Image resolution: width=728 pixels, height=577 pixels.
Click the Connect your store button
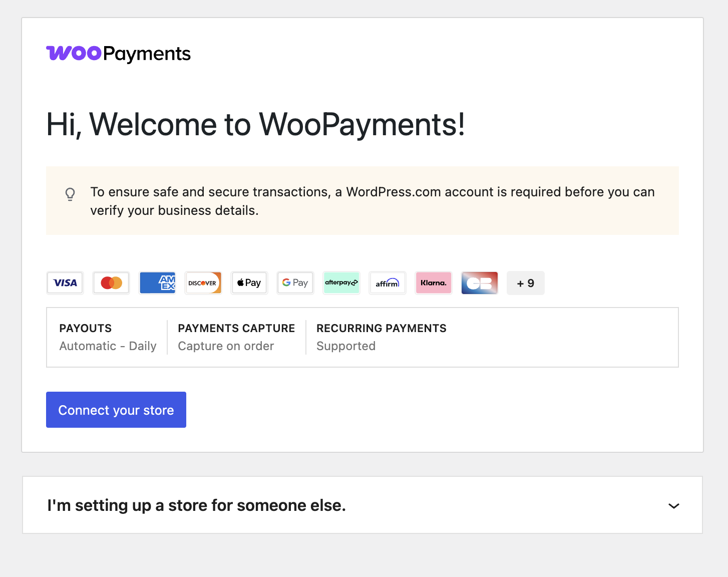pos(116,410)
